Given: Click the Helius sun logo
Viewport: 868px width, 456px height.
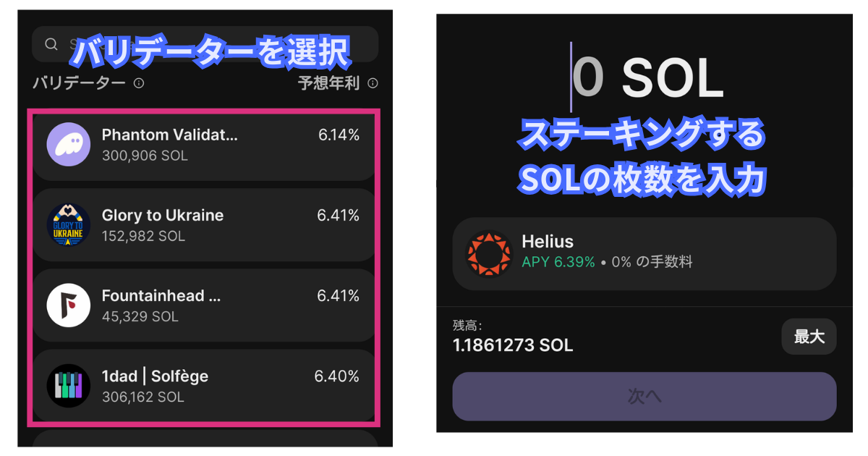Looking at the screenshot, I should click(488, 253).
